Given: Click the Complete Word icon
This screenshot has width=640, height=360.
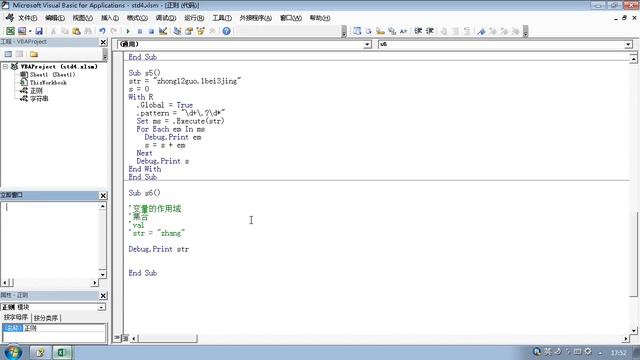Looking at the screenshot, I should coord(403,31).
